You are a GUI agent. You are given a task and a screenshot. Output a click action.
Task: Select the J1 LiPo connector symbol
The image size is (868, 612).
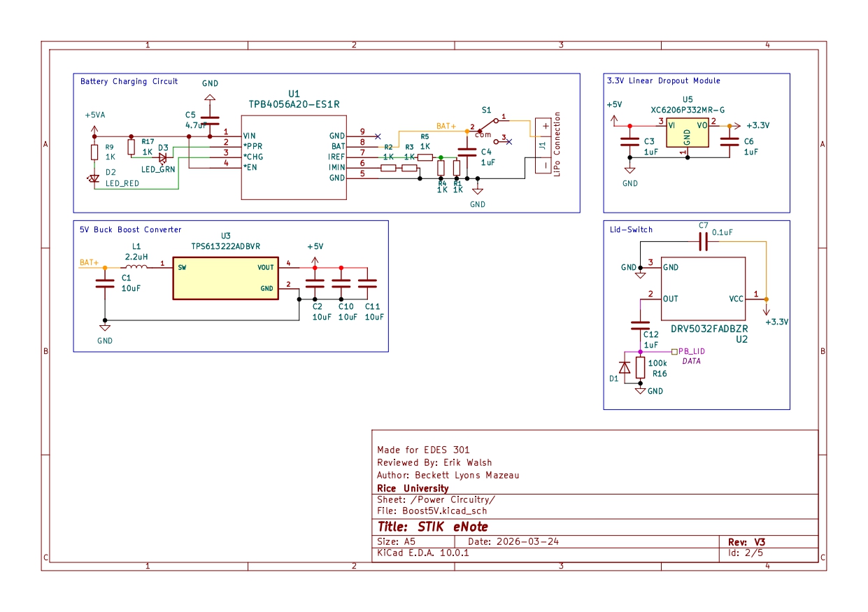tap(543, 146)
